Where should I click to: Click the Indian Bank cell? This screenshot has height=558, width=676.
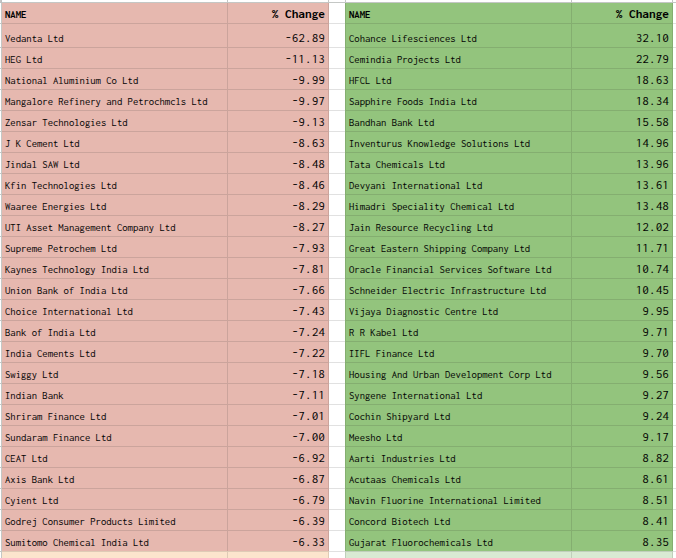[x=114, y=395]
